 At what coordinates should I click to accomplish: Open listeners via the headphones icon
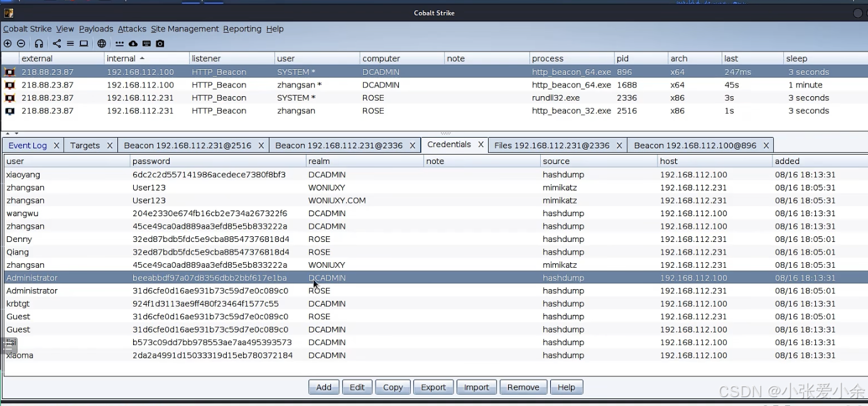click(39, 43)
